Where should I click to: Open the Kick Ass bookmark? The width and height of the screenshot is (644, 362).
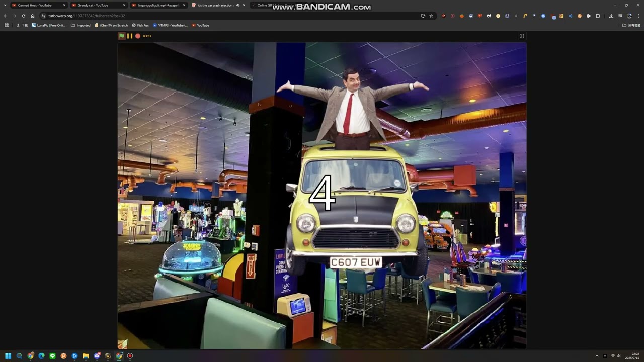(x=140, y=25)
